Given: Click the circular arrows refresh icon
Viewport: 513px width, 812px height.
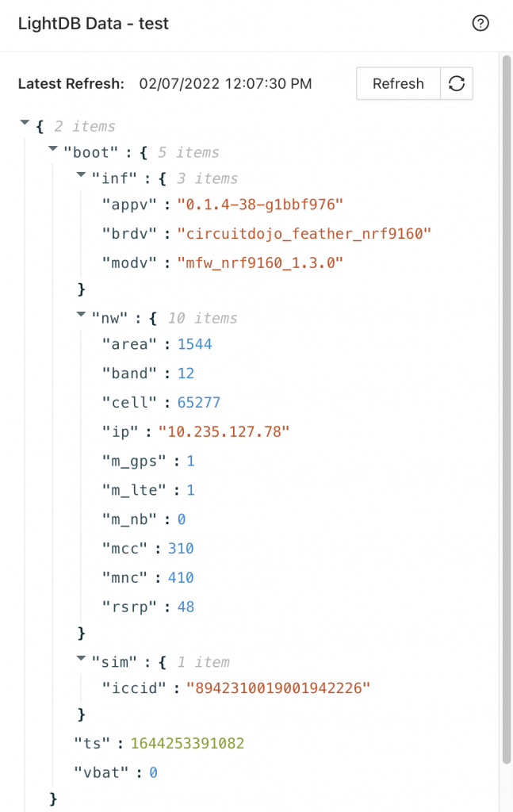Looking at the screenshot, I should (457, 83).
